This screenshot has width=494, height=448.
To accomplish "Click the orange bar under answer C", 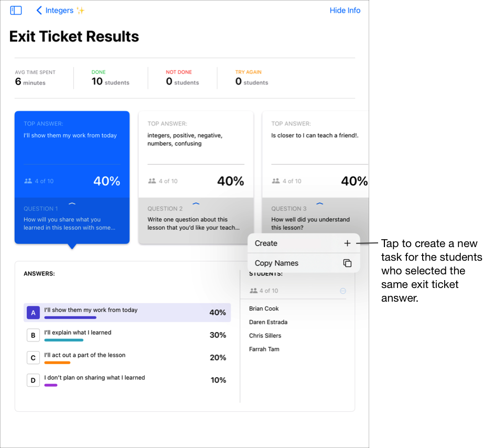I will 57,362.
